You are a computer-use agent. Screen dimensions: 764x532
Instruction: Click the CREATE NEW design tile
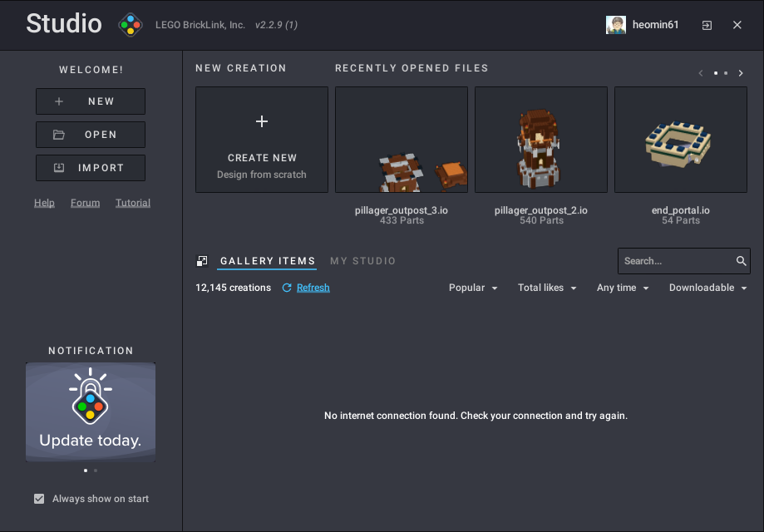(262, 140)
